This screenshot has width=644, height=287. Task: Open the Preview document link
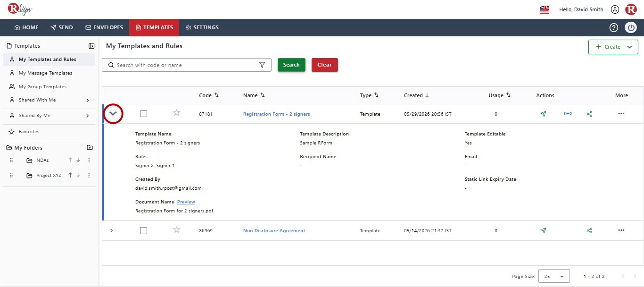pos(186,202)
